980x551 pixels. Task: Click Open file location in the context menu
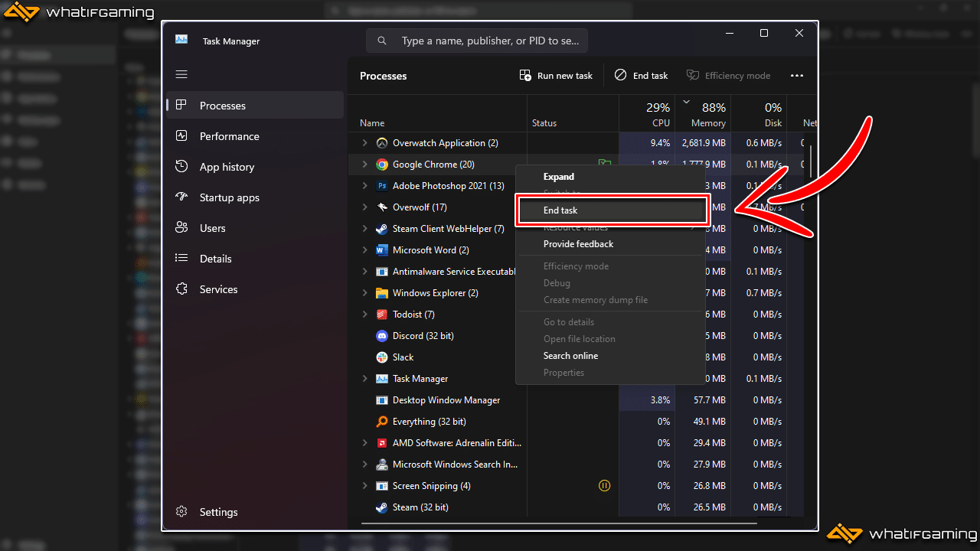580,339
